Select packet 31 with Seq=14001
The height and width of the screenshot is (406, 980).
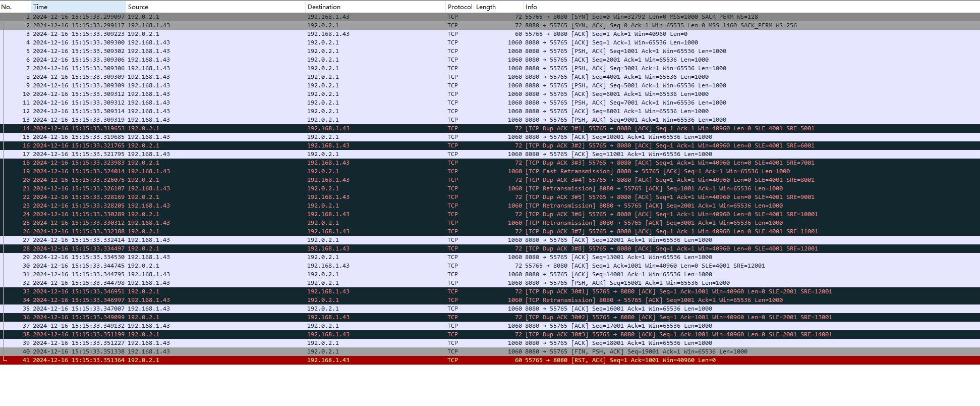(490, 274)
